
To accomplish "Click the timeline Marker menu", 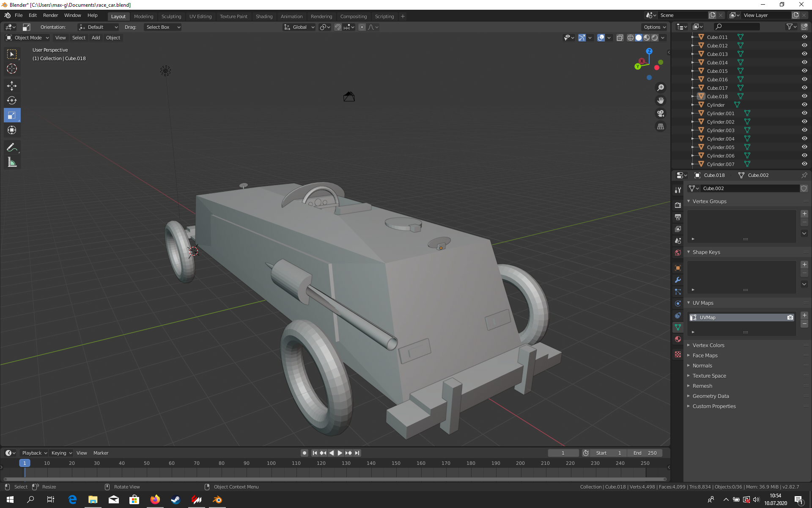I will coord(101,453).
